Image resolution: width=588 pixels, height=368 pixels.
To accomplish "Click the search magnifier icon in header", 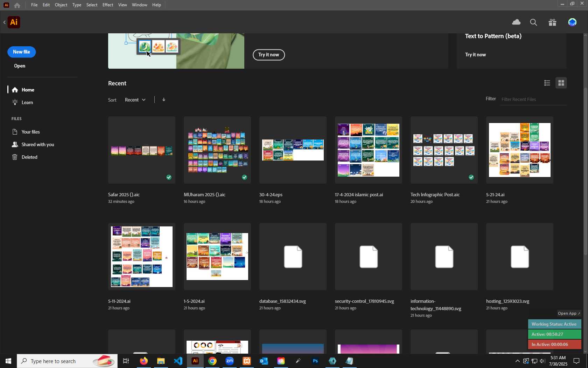I will [533, 22].
